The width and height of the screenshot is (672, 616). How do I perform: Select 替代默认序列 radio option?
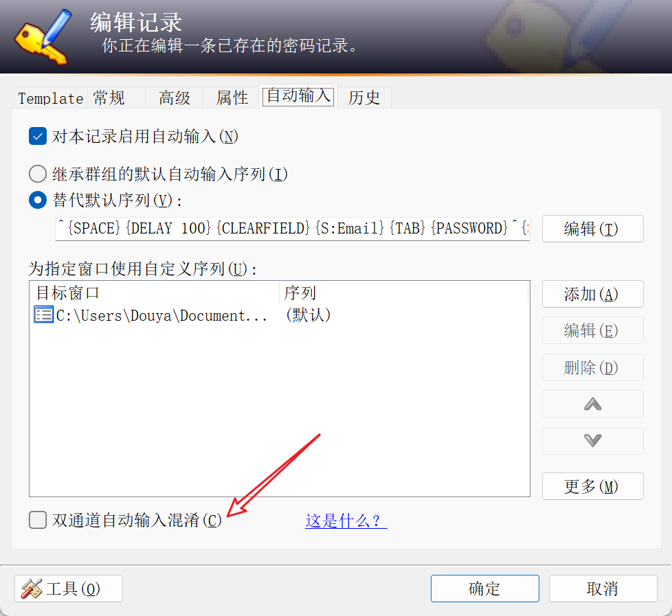click(38, 200)
